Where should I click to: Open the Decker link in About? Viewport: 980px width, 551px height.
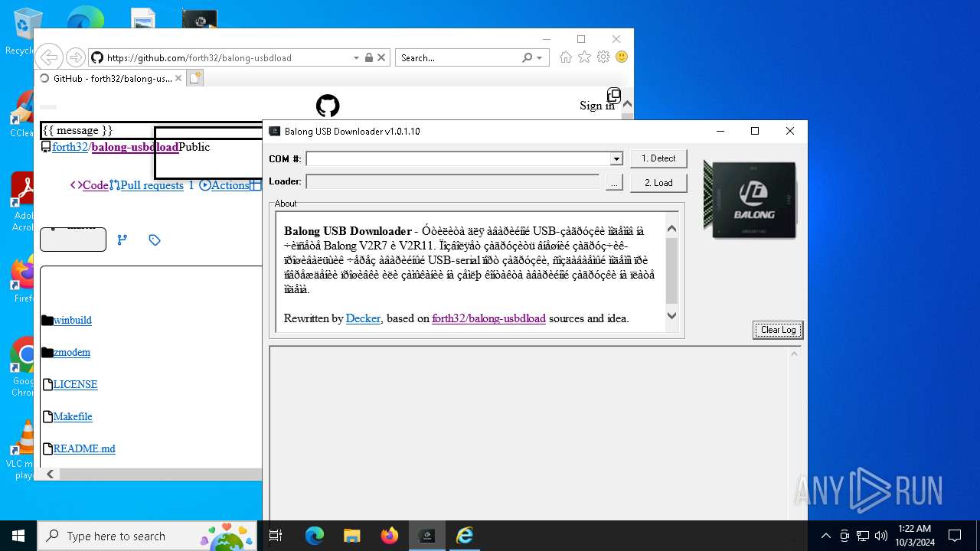coord(363,318)
